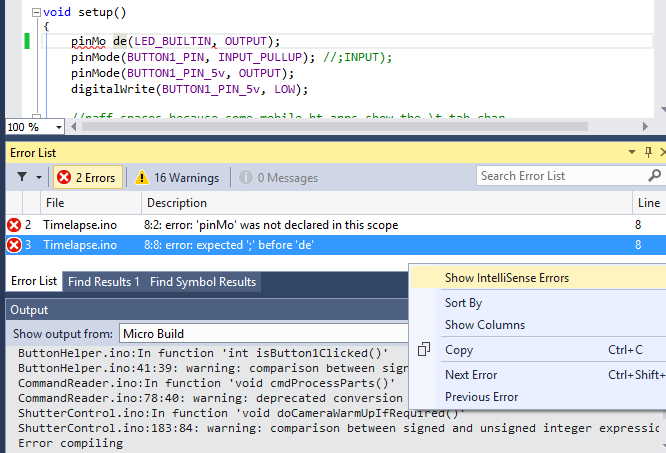
Task: Click the Copy icon in context menu
Action: point(423,349)
